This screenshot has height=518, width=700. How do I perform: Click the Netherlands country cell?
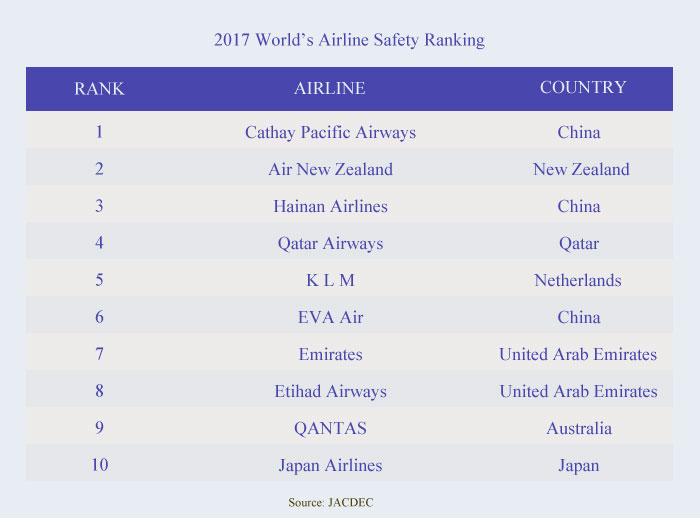coord(578,280)
